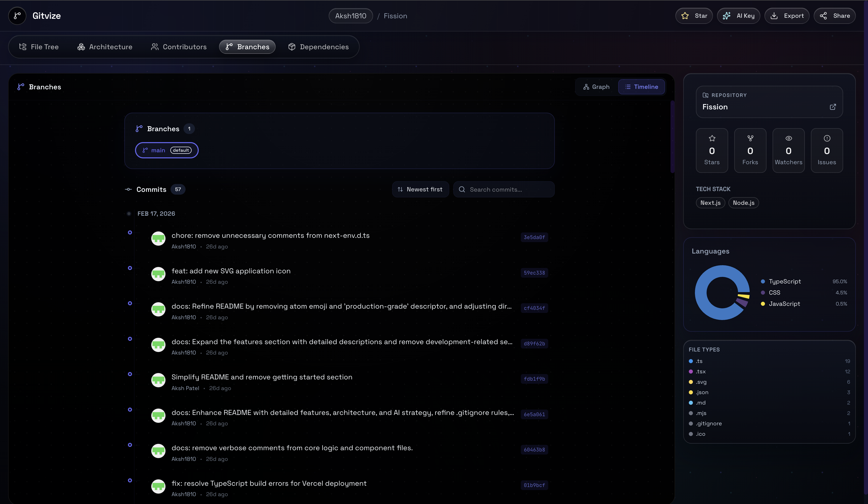
Task: Toggle the Newest first sort order
Action: 420,190
